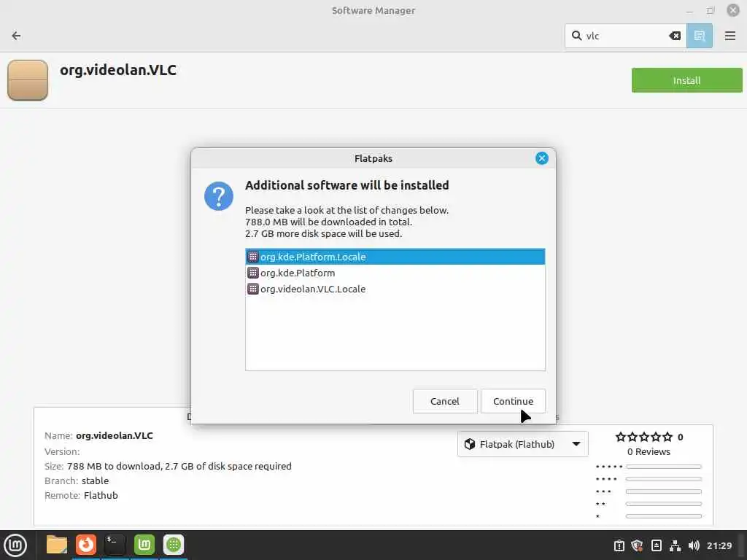Click the five-star rating bar

[664, 467]
